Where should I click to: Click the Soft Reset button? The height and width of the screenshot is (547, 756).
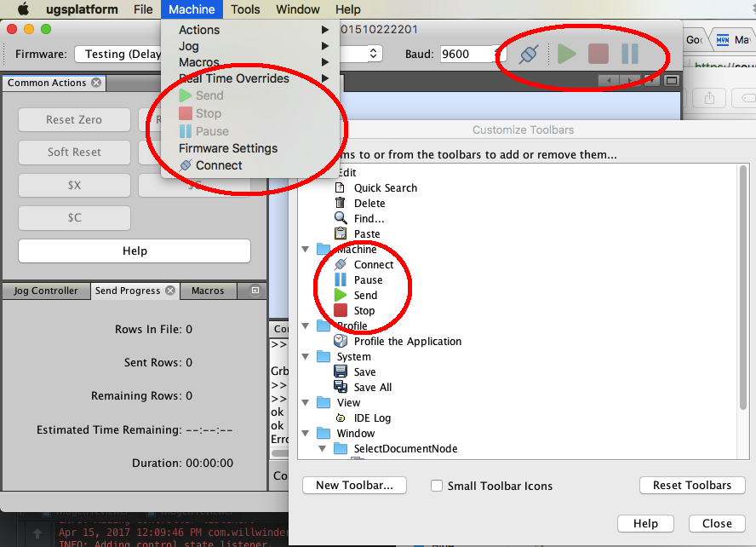[x=74, y=152]
